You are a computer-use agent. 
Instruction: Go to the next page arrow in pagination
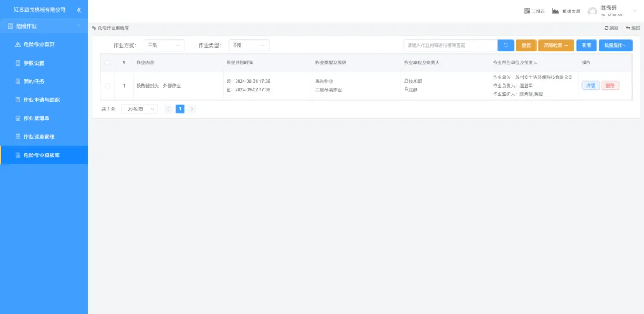192,109
